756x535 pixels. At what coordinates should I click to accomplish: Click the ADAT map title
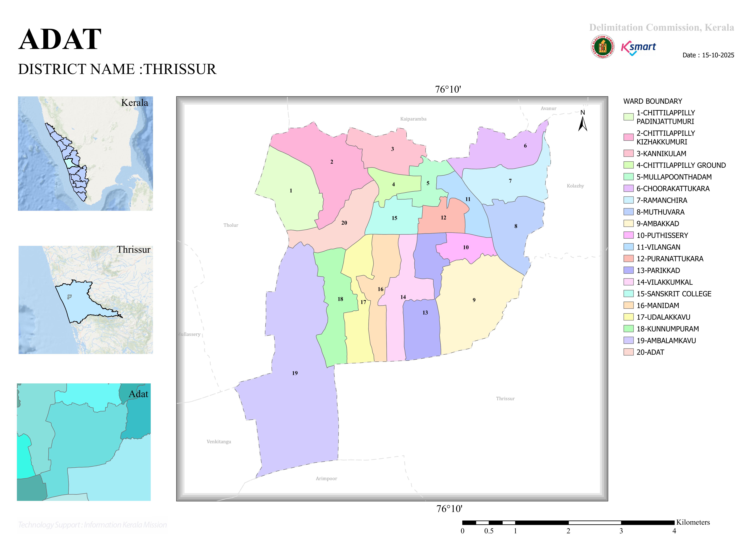pos(60,39)
